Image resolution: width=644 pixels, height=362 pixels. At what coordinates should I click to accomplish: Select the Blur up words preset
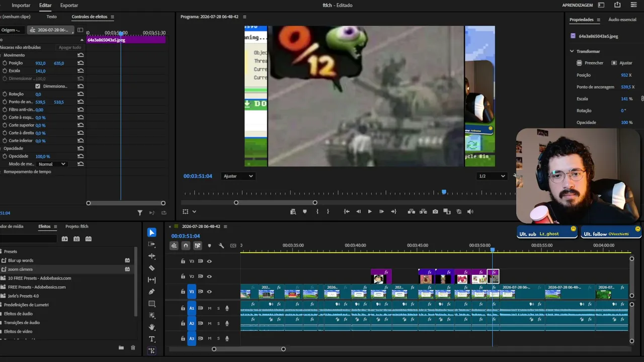tap(21, 260)
